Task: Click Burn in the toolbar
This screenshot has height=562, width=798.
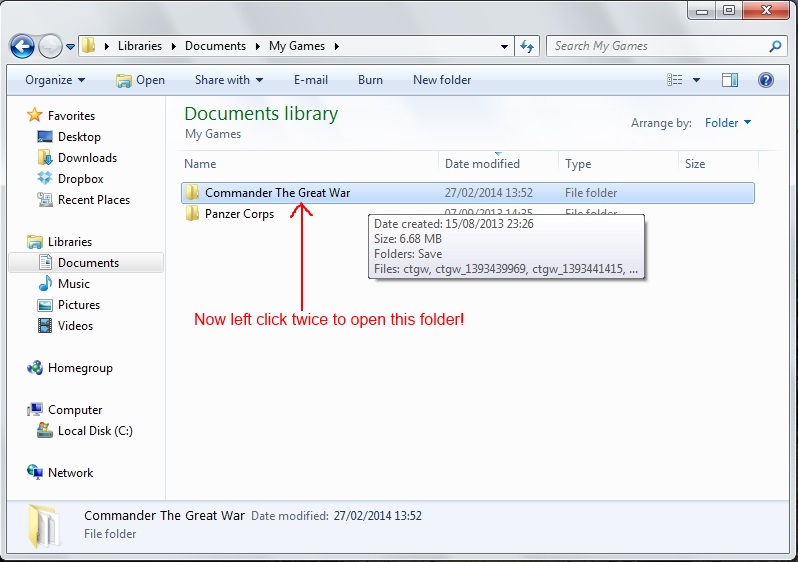Action: pyautogui.click(x=370, y=80)
